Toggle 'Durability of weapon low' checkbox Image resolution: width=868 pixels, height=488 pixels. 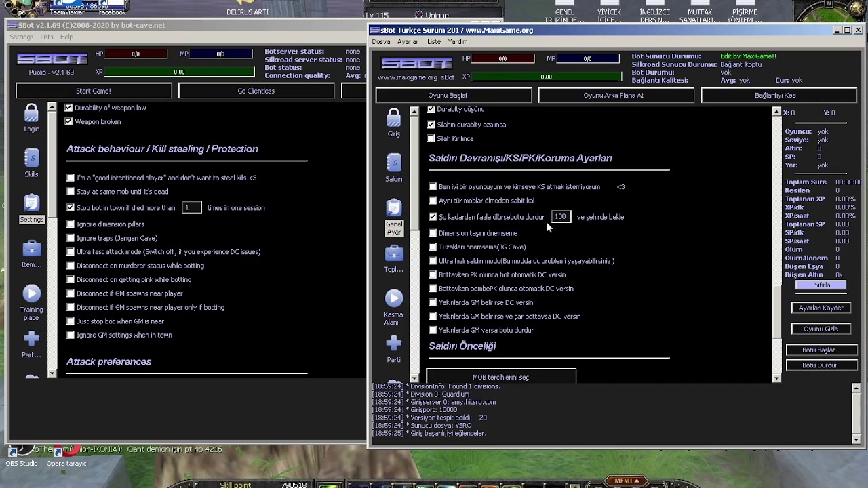[68, 108]
